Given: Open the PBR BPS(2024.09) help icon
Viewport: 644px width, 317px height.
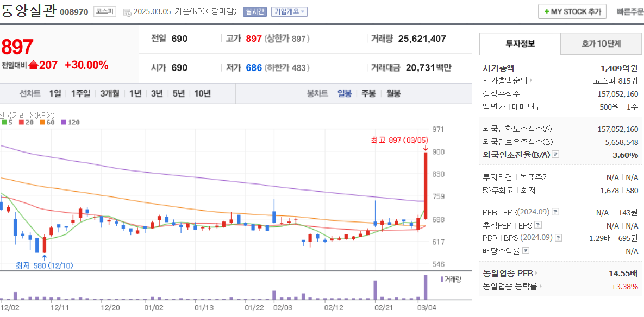Looking at the screenshot, I should coord(558,237).
